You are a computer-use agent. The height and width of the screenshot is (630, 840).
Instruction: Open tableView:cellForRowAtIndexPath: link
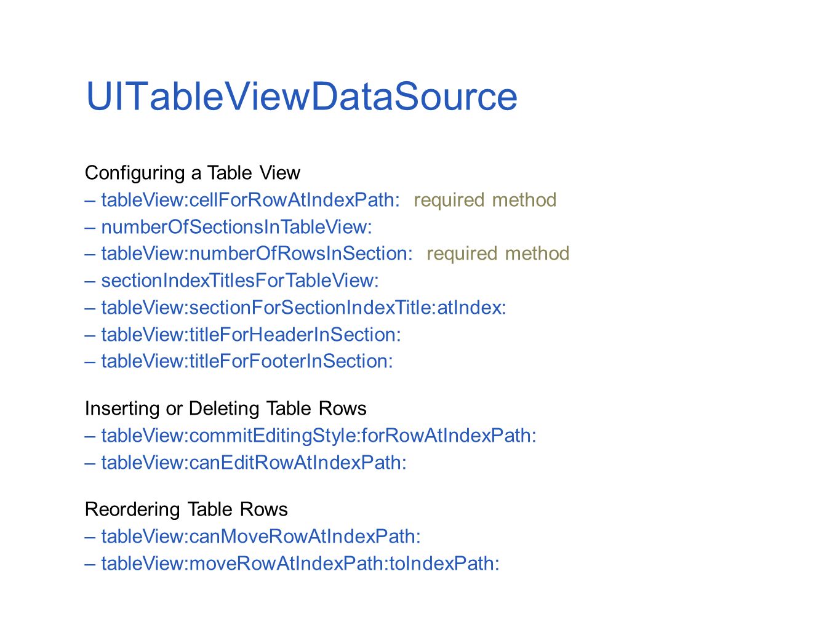(250, 200)
